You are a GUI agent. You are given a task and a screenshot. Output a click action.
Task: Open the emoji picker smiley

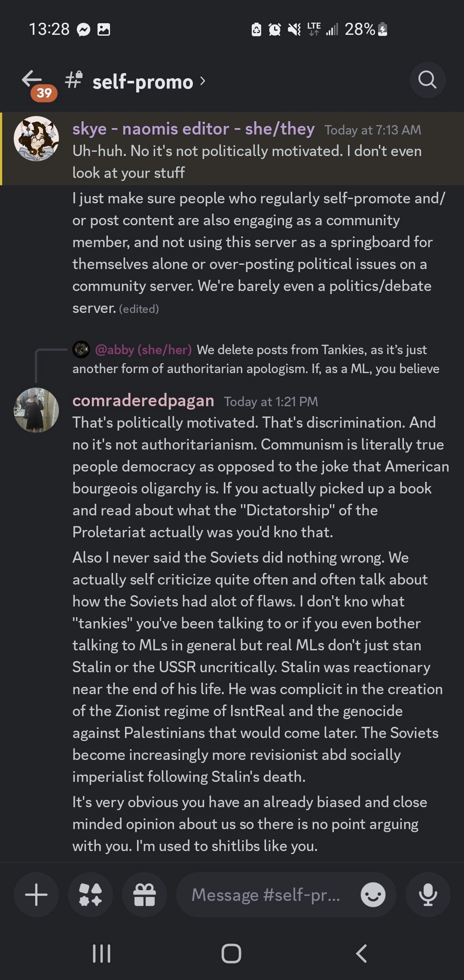[x=372, y=894]
